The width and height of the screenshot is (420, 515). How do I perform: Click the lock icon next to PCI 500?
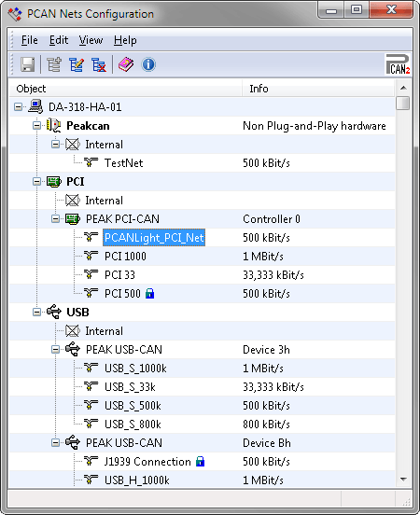tap(150, 293)
